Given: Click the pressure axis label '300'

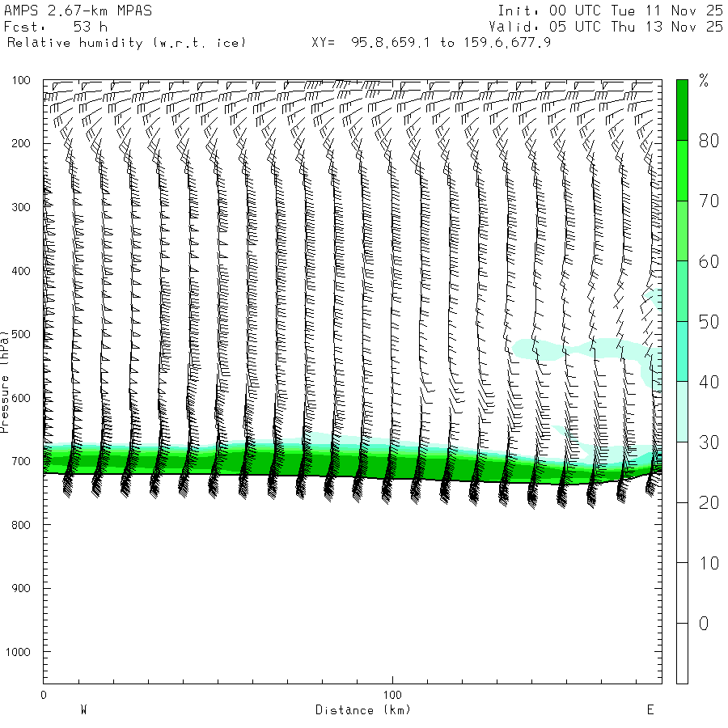Looking at the screenshot, I should (21, 207).
